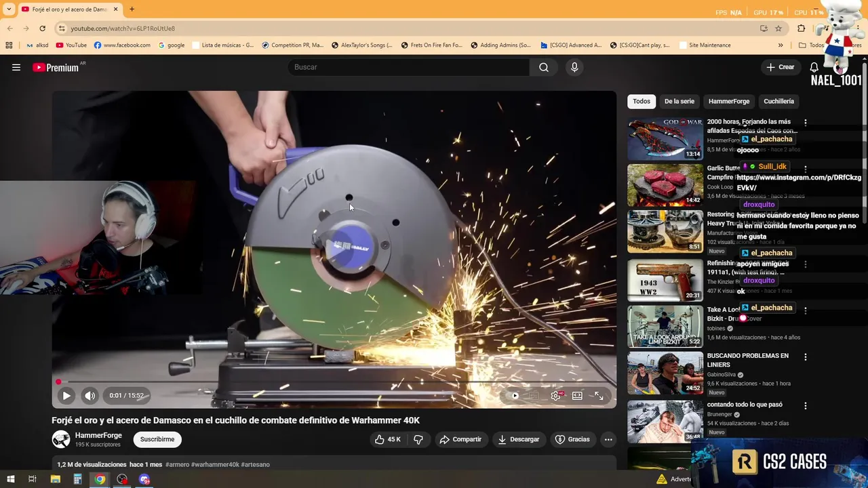868x488 pixels.
Task: Go to YouTube Premium home logo
Action: coord(56,67)
